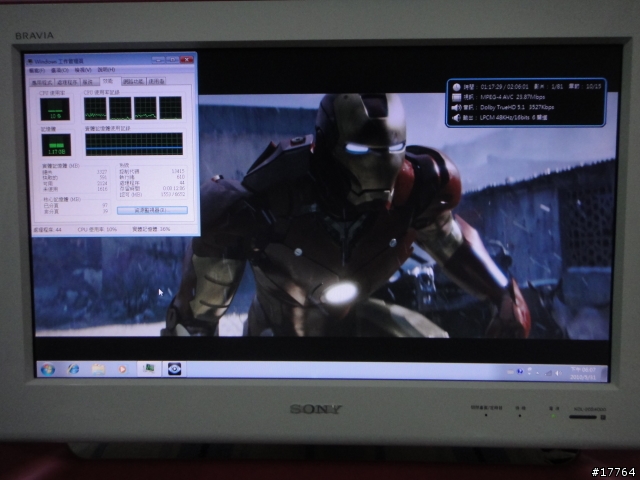Image resolution: width=640 pixels, height=480 pixels.
Task: Click the clock icon in the player info overlay
Action: (x=456, y=87)
